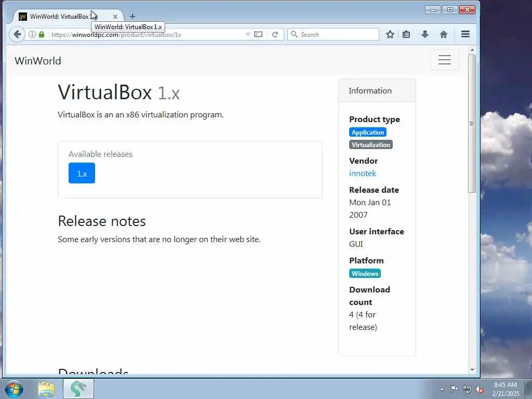Screen dimensions: 532x399
Task: Select the 1.x release button
Action: coord(82,174)
